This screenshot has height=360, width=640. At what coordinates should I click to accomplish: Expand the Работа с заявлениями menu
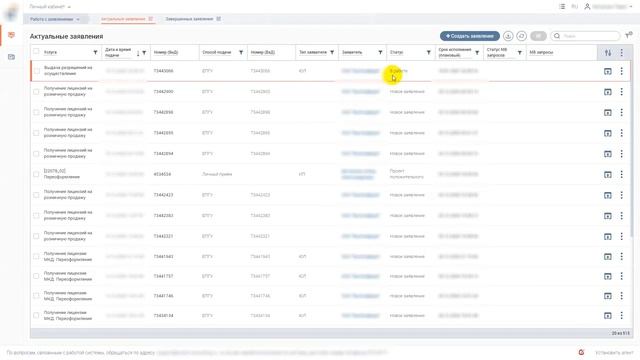55,19
